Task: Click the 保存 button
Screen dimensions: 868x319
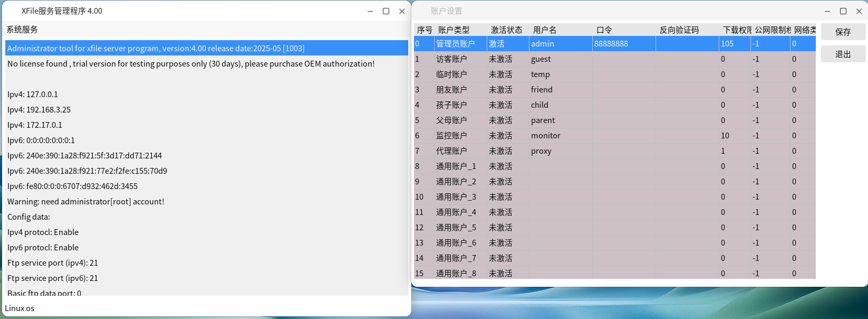Action: coord(843,32)
